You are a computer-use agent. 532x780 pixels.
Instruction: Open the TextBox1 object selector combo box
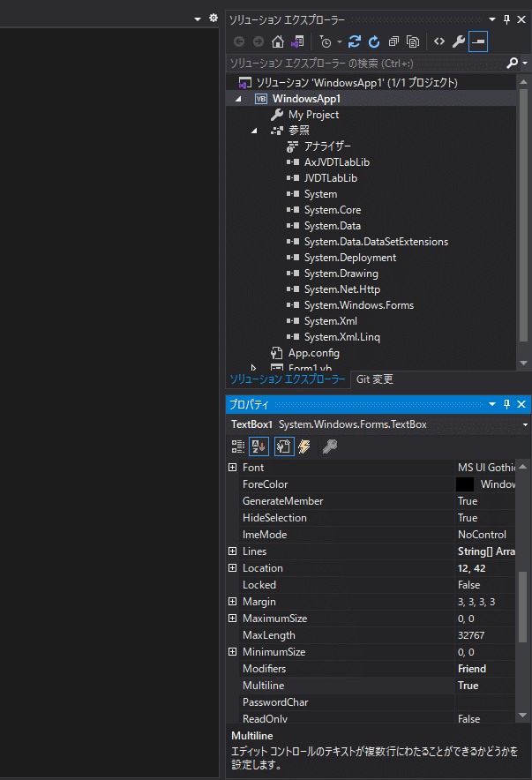click(x=378, y=424)
